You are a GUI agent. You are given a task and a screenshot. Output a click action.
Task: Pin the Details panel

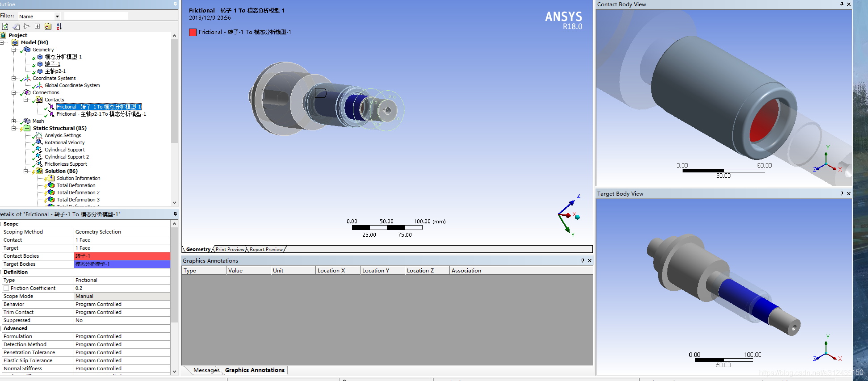coord(175,214)
